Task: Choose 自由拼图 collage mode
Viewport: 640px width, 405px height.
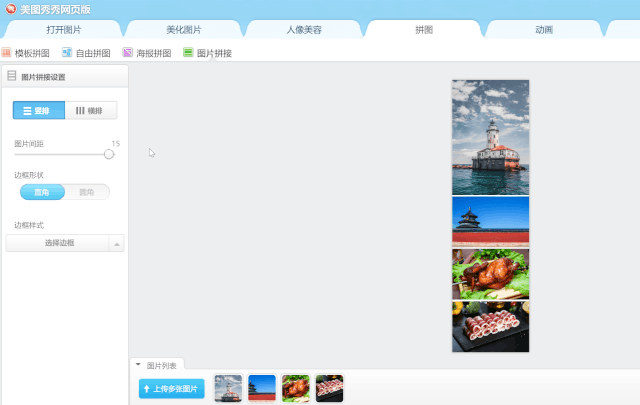Action: click(x=86, y=53)
